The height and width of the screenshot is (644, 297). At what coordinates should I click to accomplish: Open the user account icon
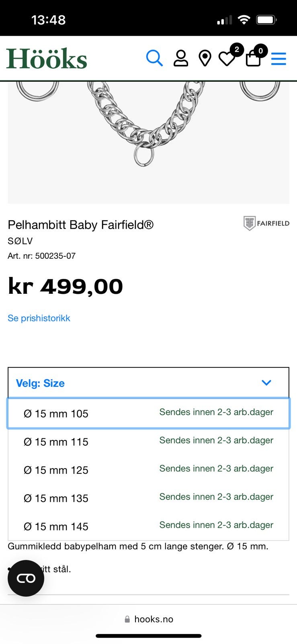click(180, 58)
